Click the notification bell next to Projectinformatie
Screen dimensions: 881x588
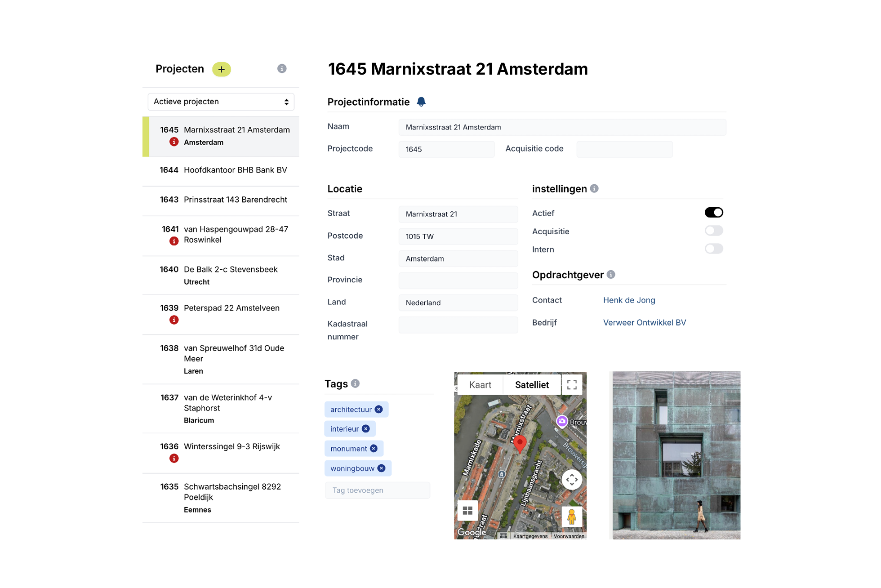421,102
